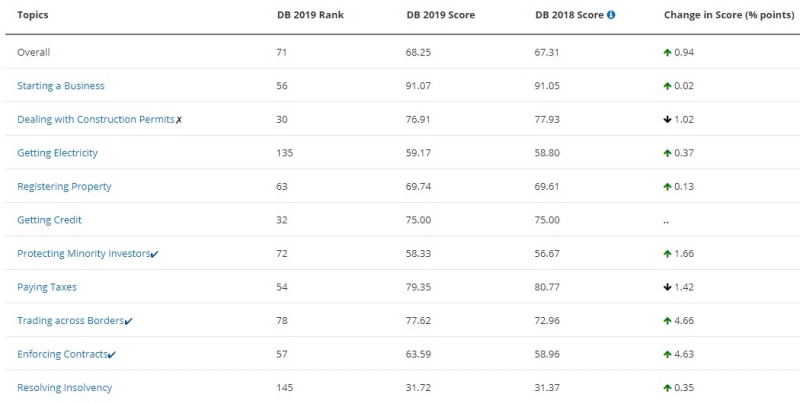Viewport: 800px width, 404px height.
Task: Click the green up arrow in Overall row
Action: click(667, 52)
